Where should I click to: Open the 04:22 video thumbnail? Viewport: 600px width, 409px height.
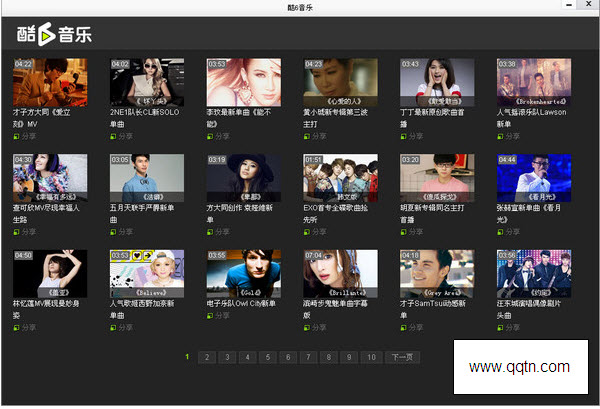click(x=50, y=82)
